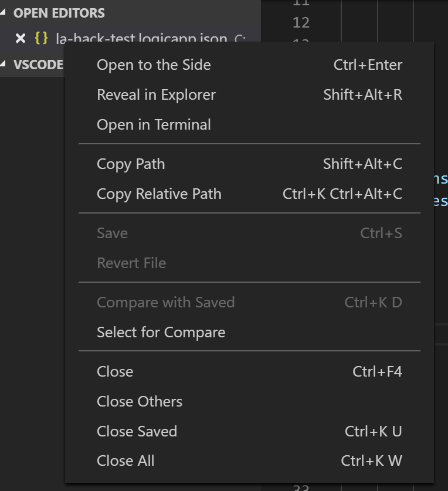Click "Copy Path" in the context menu
The height and width of the screenshot is (491, 448).
click(x=130, y=164)
